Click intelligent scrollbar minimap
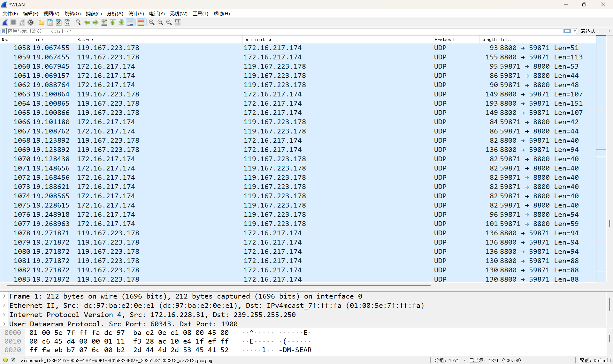 coord(601,159)
